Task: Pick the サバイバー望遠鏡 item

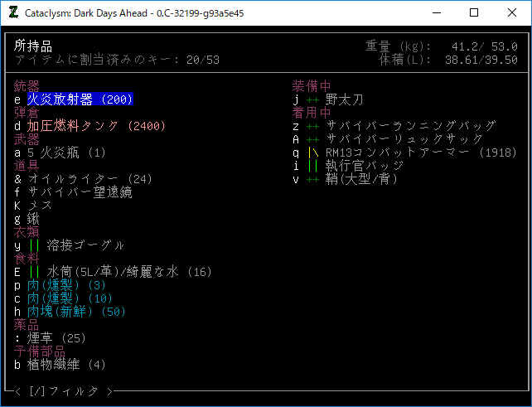Action: [x=80, y=192]
